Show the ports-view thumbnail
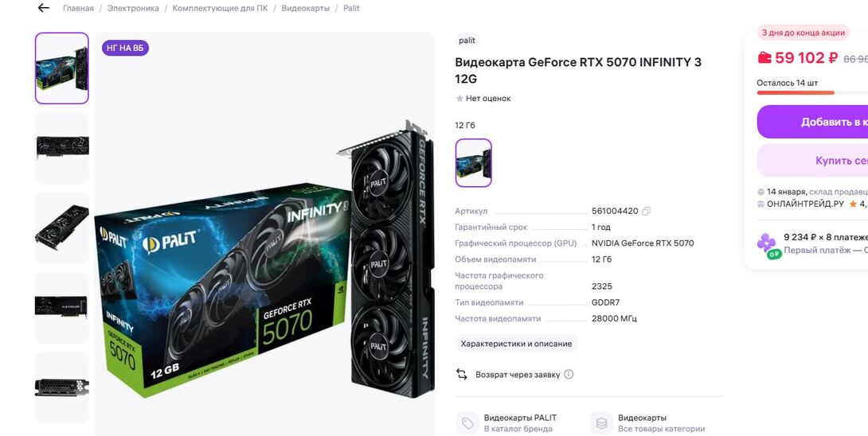The image size is (868, 436). 62,387
